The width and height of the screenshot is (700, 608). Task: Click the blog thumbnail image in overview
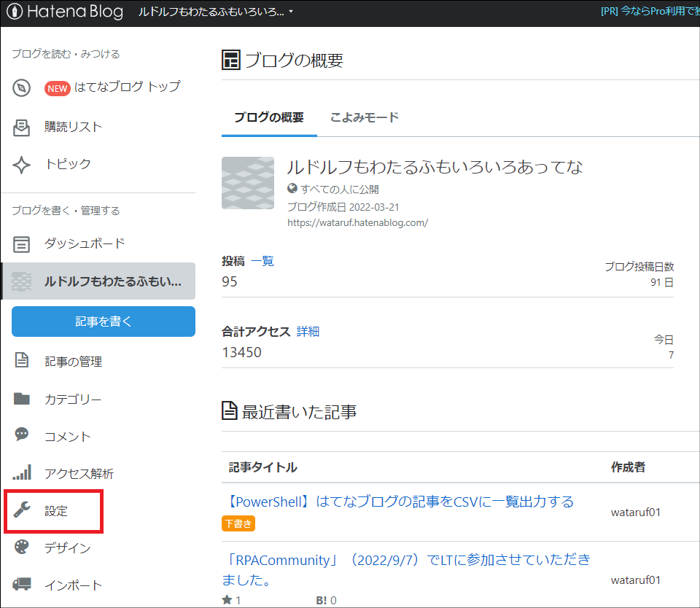[248, 183]
